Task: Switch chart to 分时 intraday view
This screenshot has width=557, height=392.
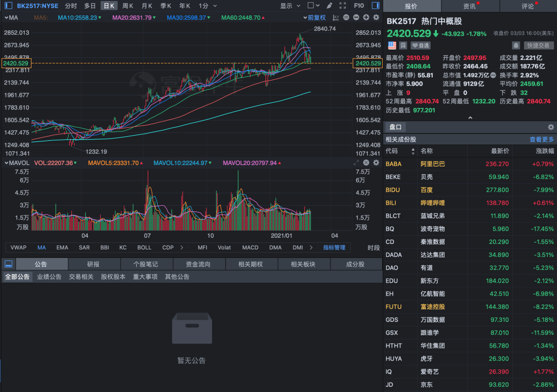Action: click(x=71, y=6)
